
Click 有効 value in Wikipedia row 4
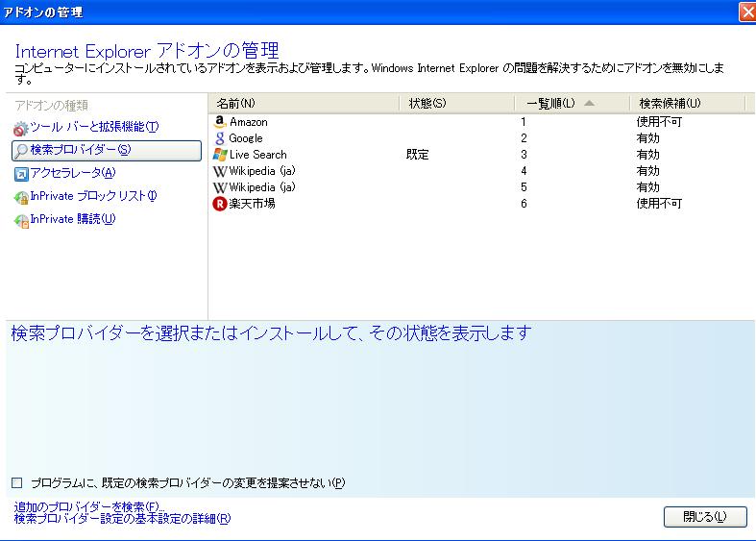click(648, 171)
